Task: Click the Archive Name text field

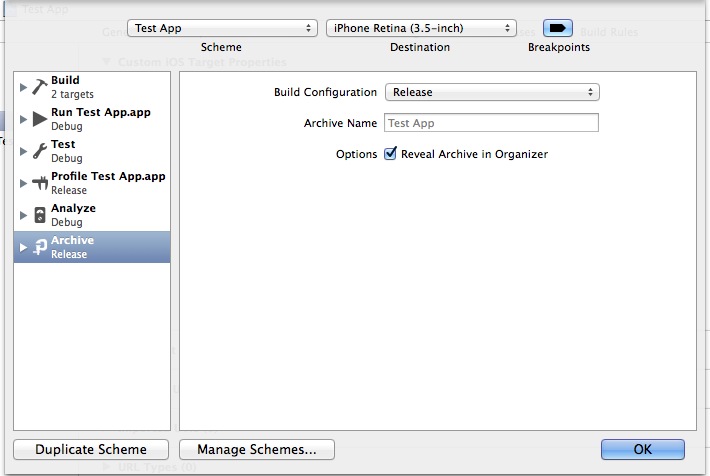Action: (491, 123)
